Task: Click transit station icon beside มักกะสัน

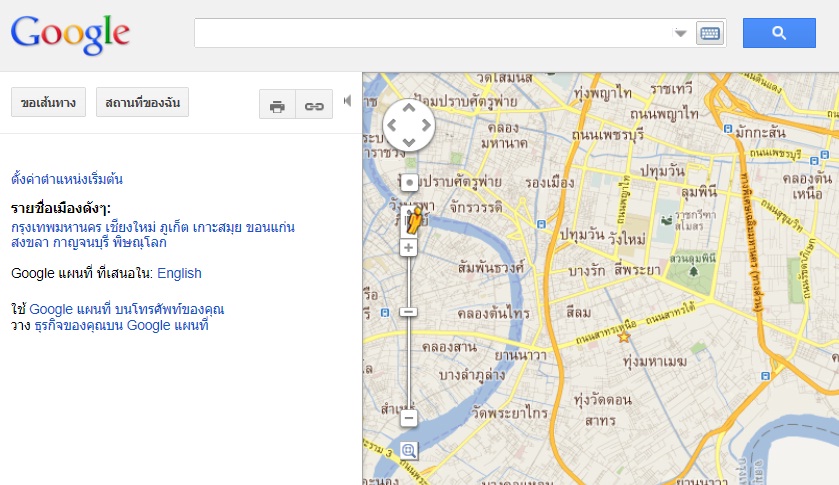Action: point(728,129)
